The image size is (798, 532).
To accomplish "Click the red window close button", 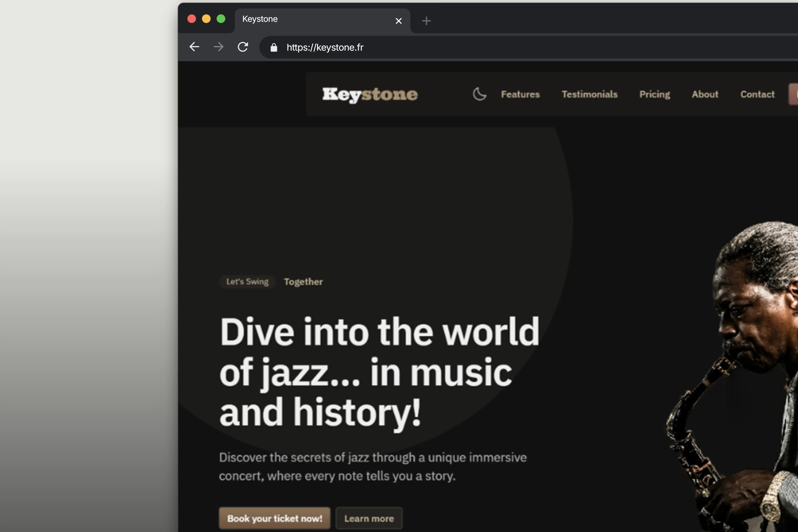I will click(192, 19).
